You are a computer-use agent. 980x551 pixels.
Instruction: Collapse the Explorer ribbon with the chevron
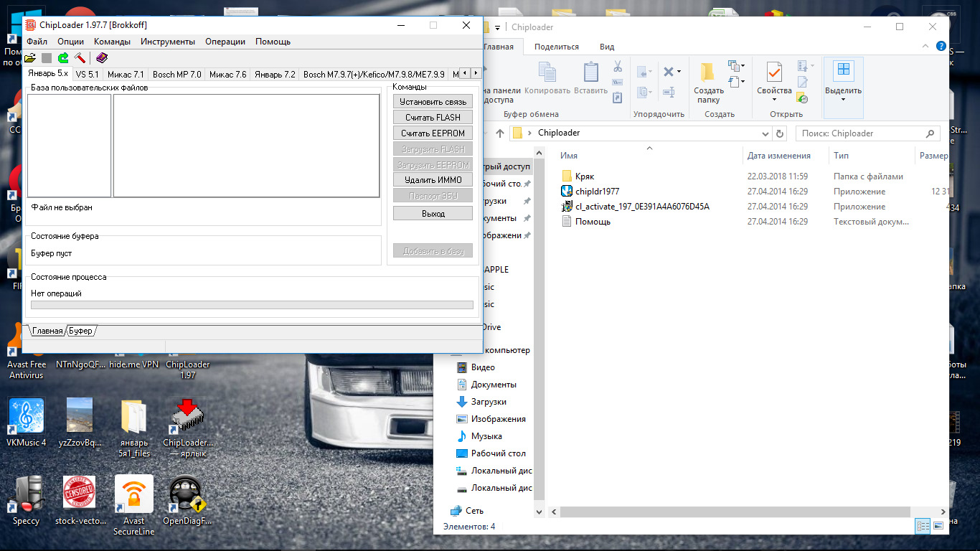click(x=925, y=47)
